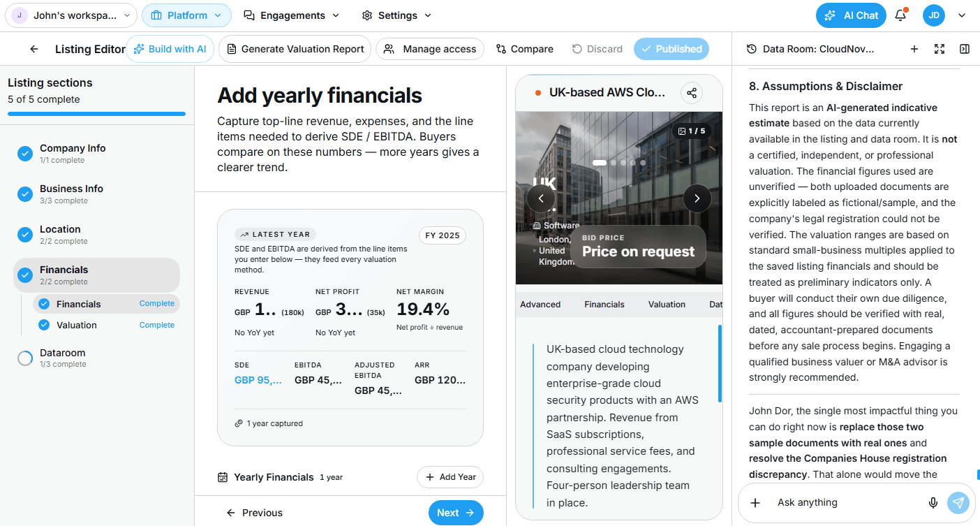The height and width of the screenshot is (526, 980).
Task: Expand the Engagements menu
Action: pos(291,15)
